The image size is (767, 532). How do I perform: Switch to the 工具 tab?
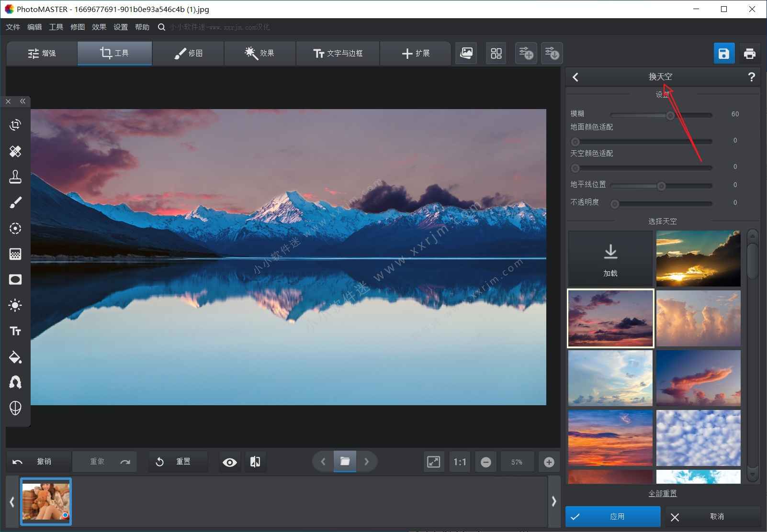coord(115,53)
